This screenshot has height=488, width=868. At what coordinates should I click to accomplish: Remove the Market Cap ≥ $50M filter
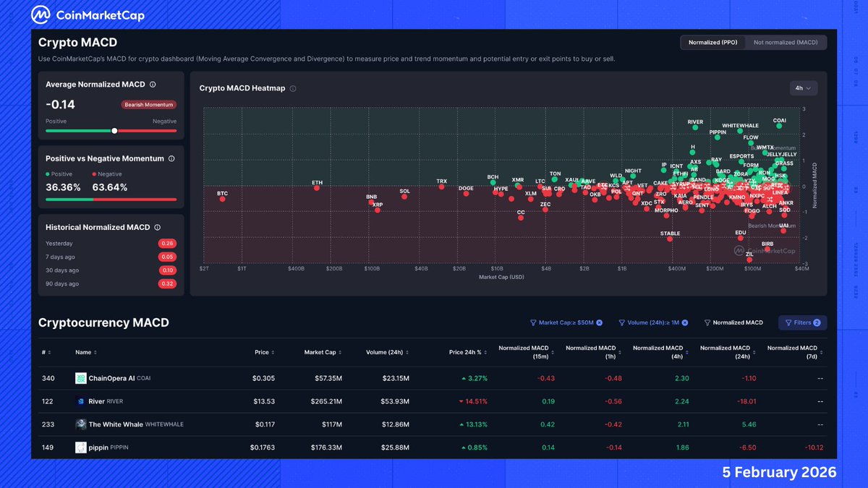[x=599, y=323]
